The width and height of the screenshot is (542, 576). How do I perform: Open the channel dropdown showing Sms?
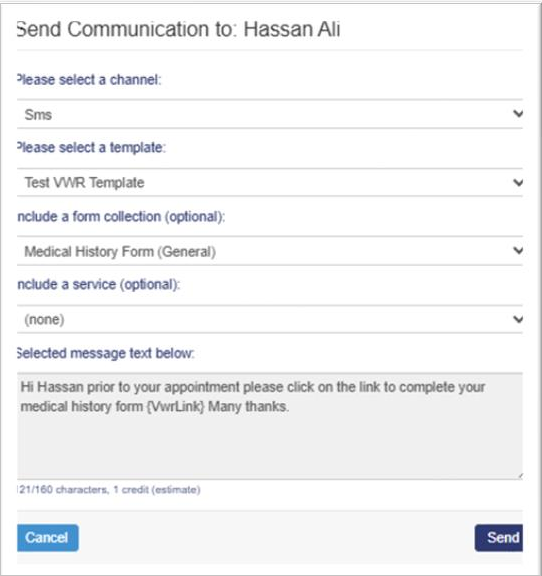pyautogui.click(x=270, y=114)
